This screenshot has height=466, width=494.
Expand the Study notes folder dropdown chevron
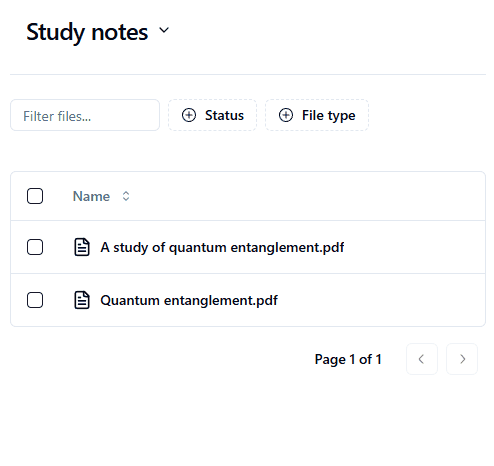pyautogui.click(x=164, y=30)
